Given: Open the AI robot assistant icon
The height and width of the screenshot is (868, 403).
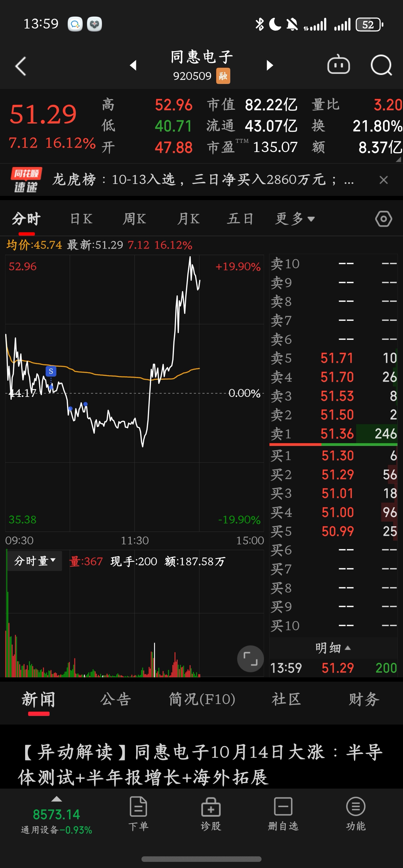Looking at the screenshot, I should click(338, 65).
